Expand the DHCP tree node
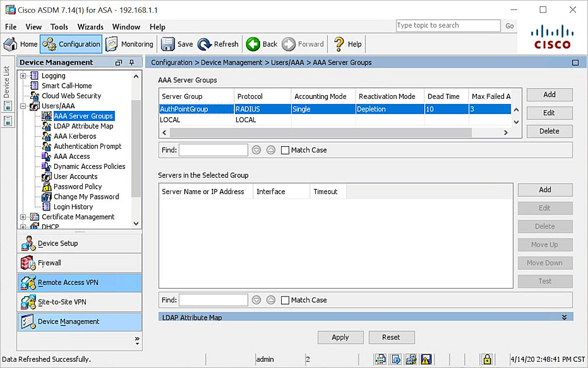This screenshot has height=368, width=588. (23, 226)
